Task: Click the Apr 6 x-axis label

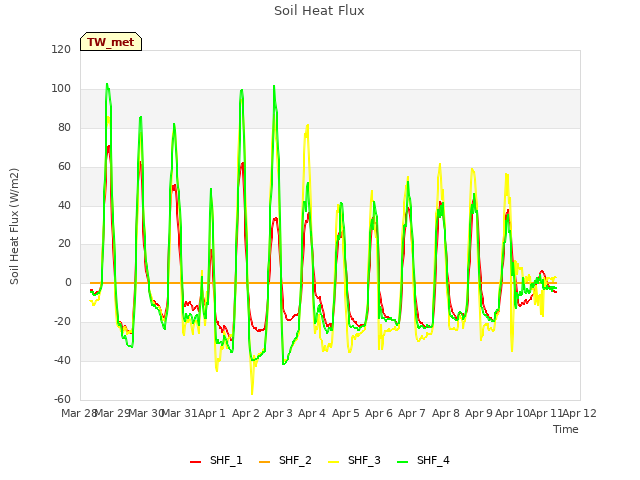Action: click(379, 413)
